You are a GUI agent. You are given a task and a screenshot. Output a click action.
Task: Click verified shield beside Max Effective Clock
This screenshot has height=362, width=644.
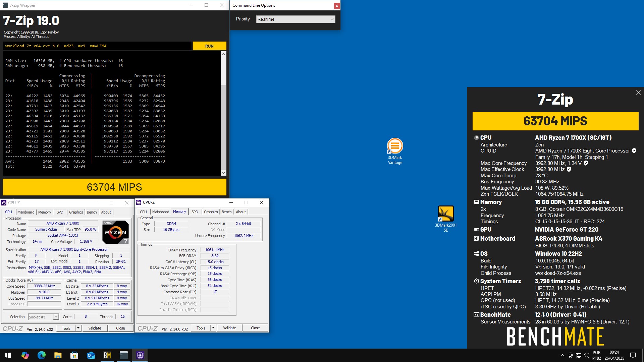point(569,169)
